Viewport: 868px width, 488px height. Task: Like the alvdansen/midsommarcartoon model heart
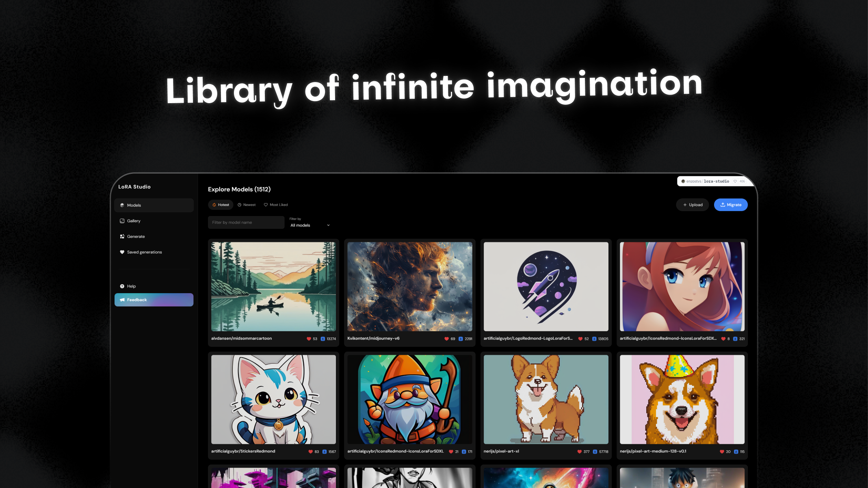[309, 339]
